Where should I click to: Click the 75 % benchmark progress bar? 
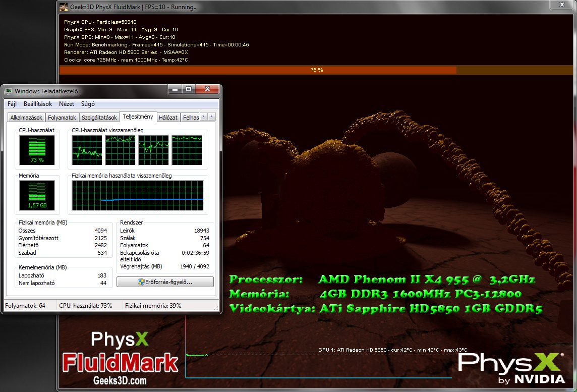316,70
